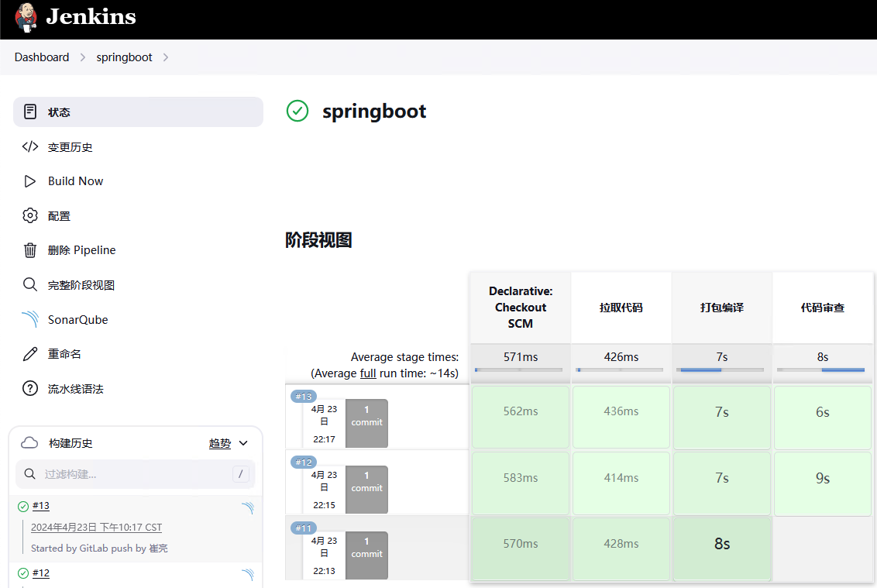Select the 570ms stage cell of build #11
877x588 pixels.
pyautogui.click(x=521, y=549)
